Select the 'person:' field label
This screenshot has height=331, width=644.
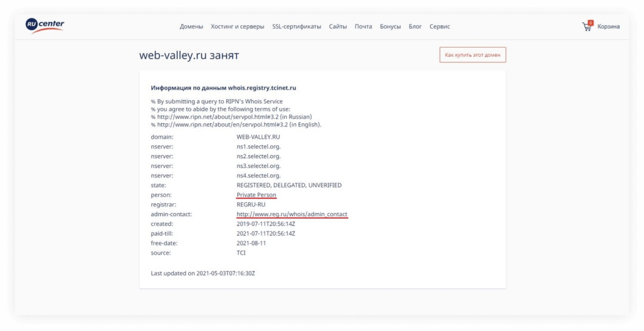[161, 195]
